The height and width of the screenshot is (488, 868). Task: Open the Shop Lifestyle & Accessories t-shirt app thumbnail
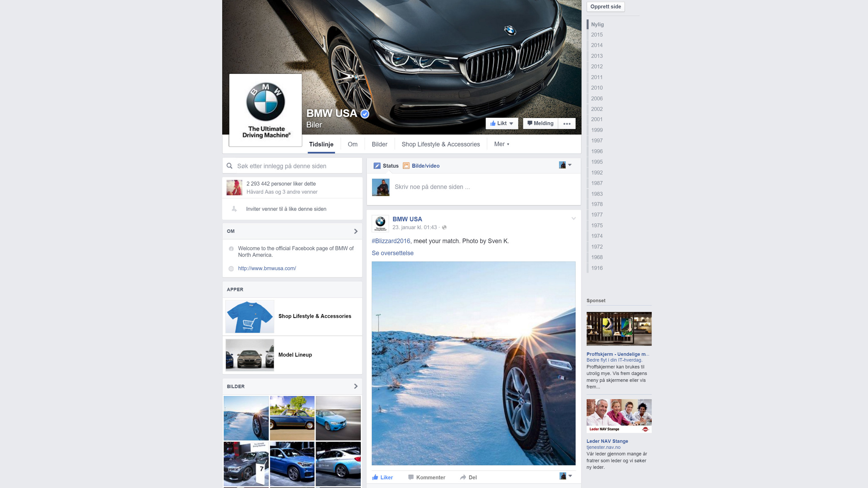tap(250, 317)
